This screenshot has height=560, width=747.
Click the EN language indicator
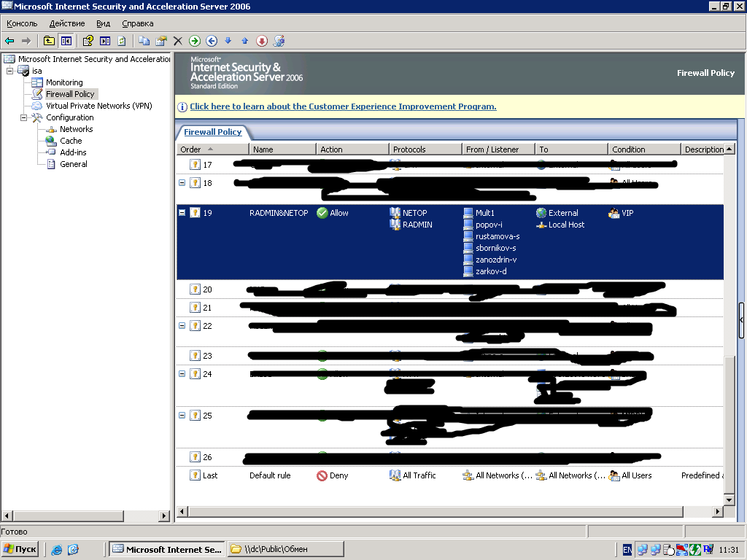627,550
